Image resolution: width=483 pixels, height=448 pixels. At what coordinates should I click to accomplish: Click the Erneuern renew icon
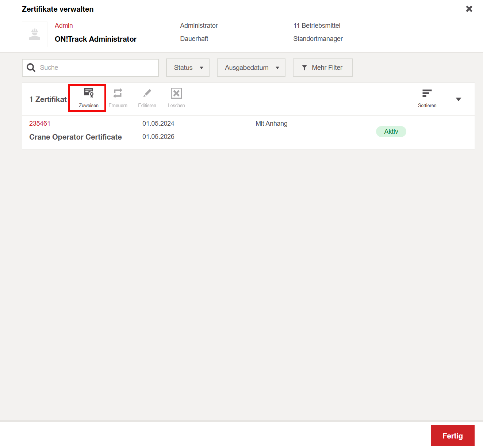118,93
